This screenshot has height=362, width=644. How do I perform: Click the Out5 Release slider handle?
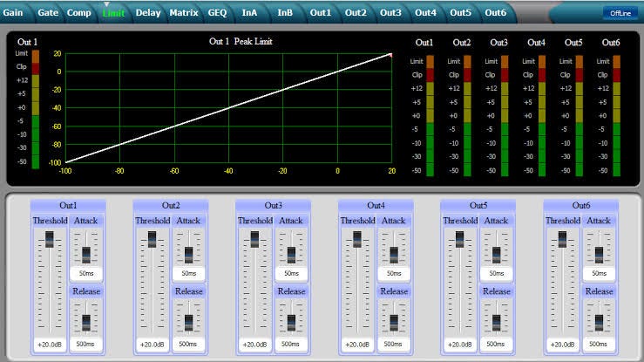click(496, 323)
